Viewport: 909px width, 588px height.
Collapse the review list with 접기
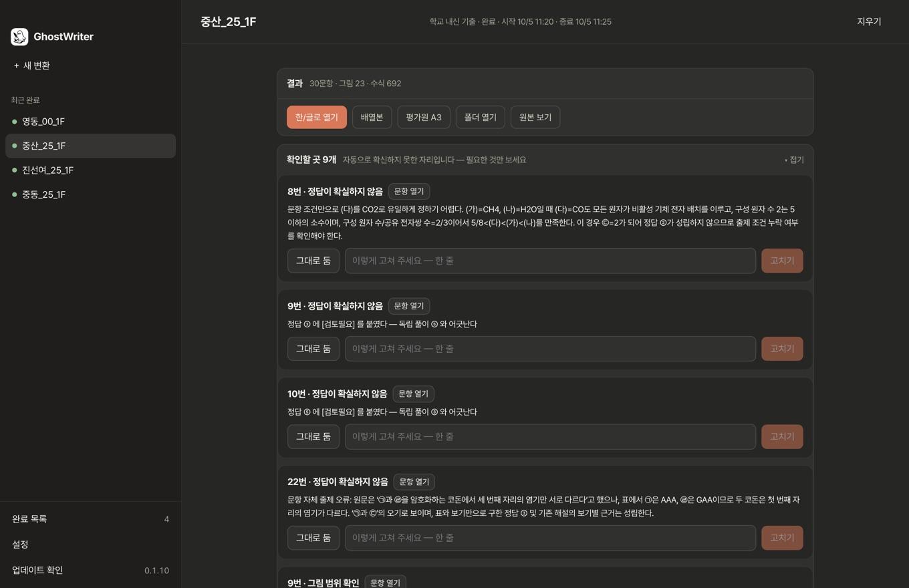tap(794, 160)
